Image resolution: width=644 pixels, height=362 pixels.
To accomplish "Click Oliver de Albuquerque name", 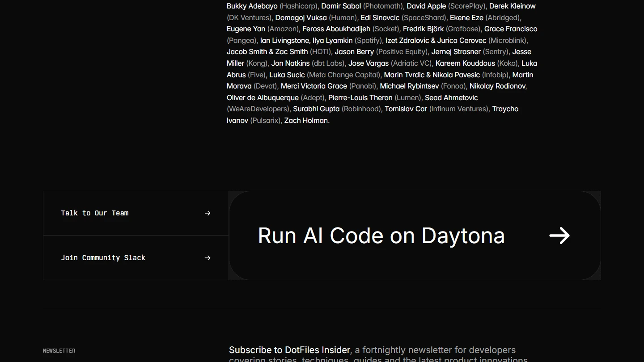I will click(x=263, y=98).
